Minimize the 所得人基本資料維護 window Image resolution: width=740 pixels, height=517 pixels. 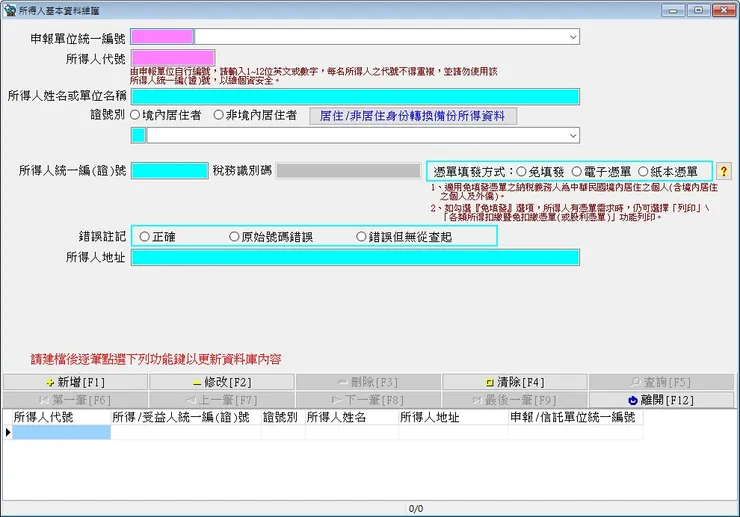pyautogui.click(x=673, y=10)
